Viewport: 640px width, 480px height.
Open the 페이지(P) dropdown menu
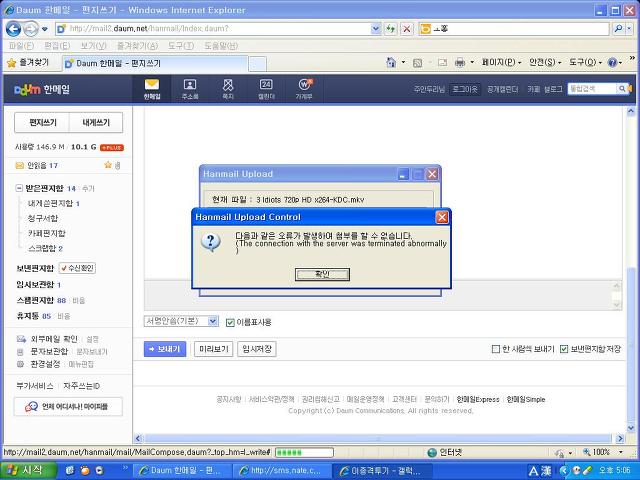click(x=501, y=62)
